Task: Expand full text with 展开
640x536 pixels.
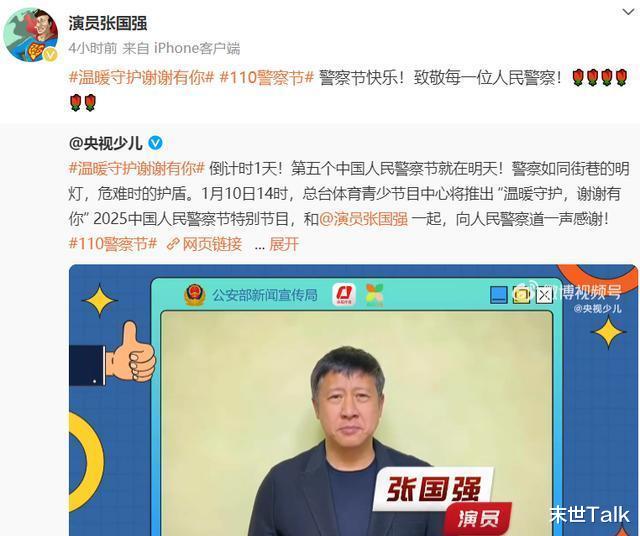Action: coord(284,244)
